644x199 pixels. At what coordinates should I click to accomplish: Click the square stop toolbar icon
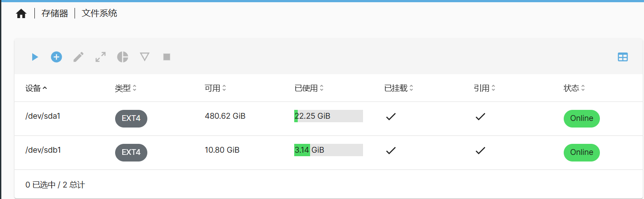(x=167, y=57)
